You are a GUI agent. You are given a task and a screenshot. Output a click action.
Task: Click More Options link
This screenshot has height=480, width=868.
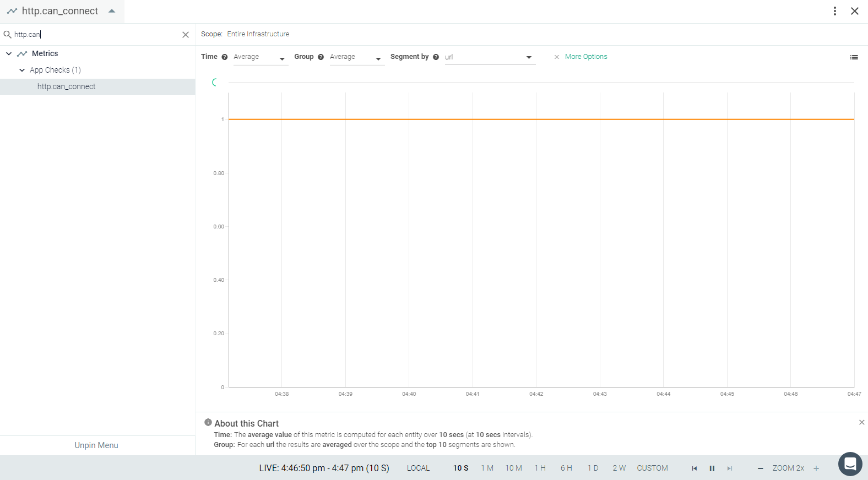[586, 57]
